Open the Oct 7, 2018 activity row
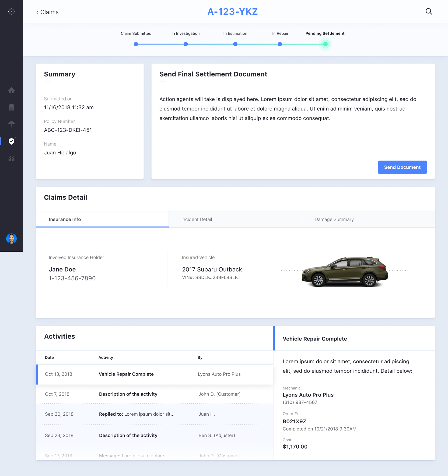 pos(154,394)
